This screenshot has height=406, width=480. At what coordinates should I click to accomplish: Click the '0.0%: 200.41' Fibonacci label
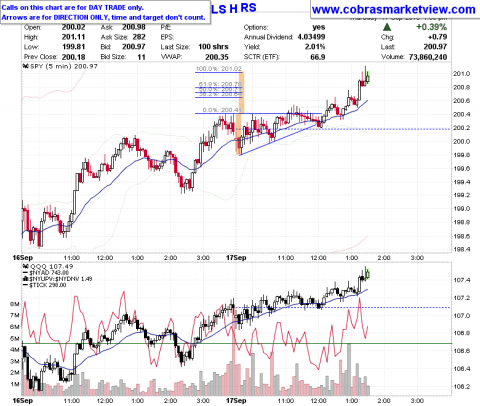click(x=222, y=110)
